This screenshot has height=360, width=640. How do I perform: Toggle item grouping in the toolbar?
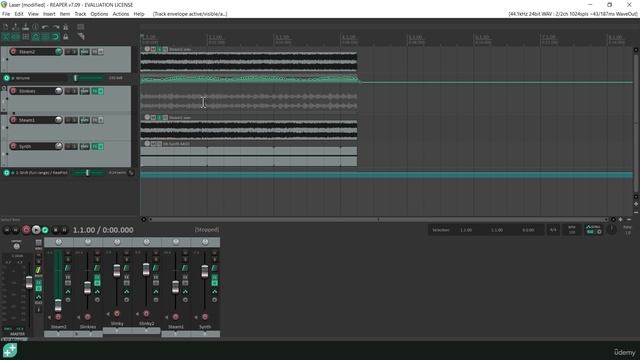(x=16, y=37)
